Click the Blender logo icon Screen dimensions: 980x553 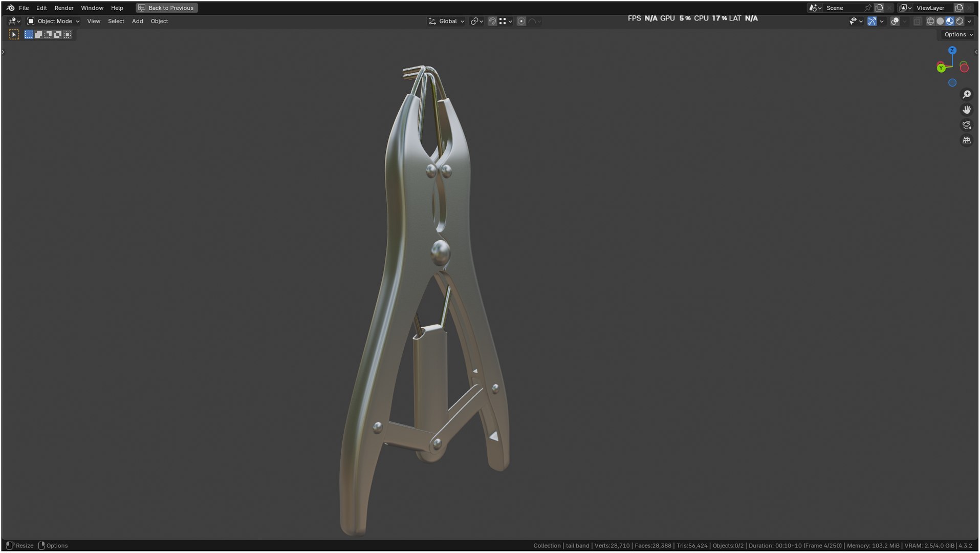(10, 8)
